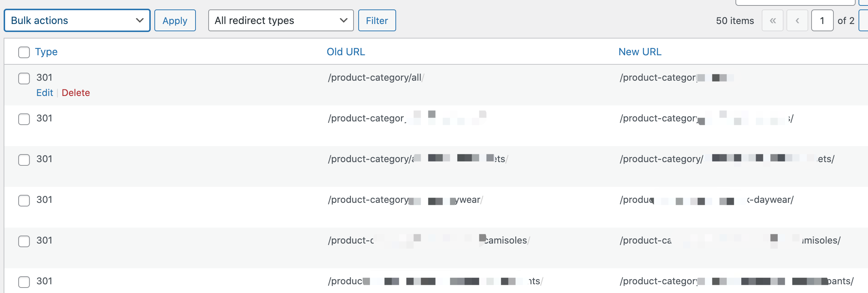Delete the /product-category/all/ redirect
The image size is (868, 293).
pos(76,93)
